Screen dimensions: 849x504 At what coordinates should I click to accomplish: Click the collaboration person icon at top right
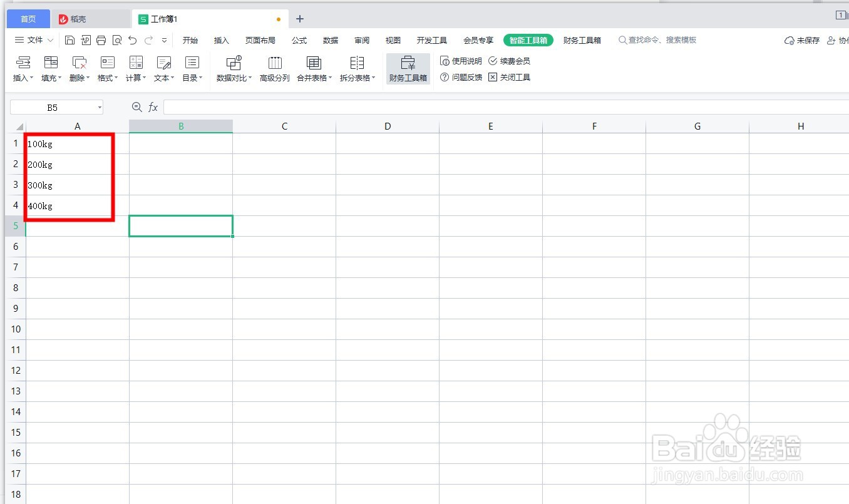[831, 40]
